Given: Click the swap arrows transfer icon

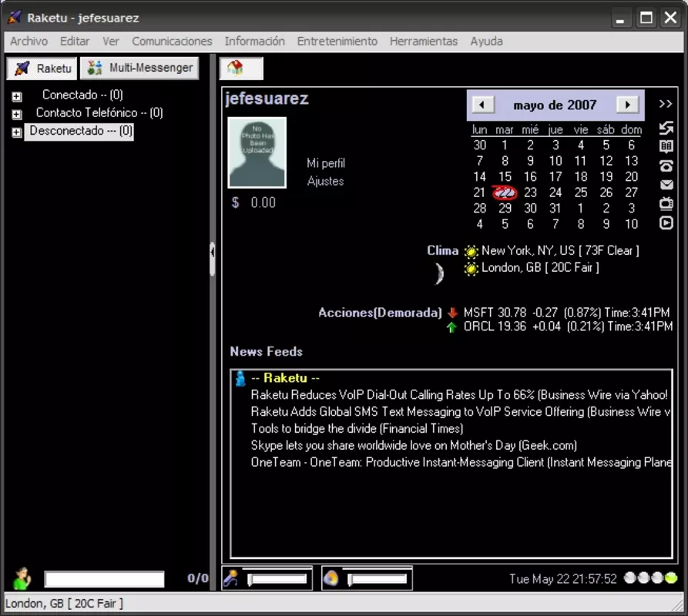Looking at the screenshot, I should click(666, 128).
